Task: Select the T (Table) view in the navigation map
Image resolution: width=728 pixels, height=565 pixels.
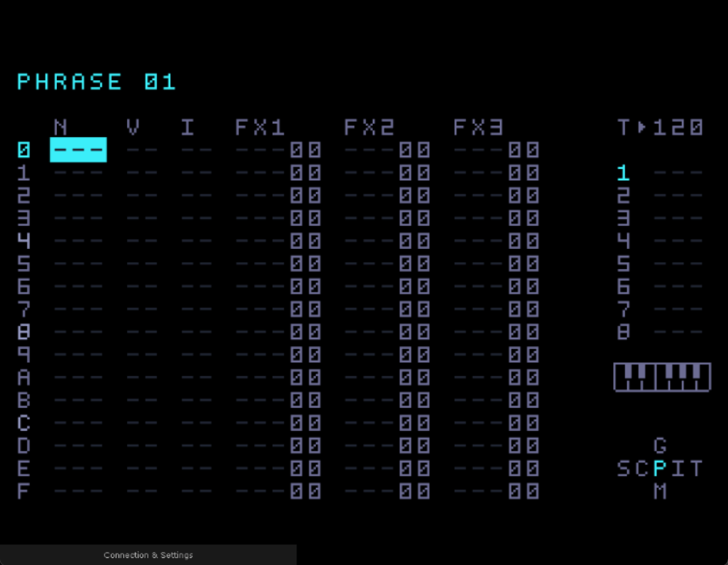Action: click(x=696, y=469)
